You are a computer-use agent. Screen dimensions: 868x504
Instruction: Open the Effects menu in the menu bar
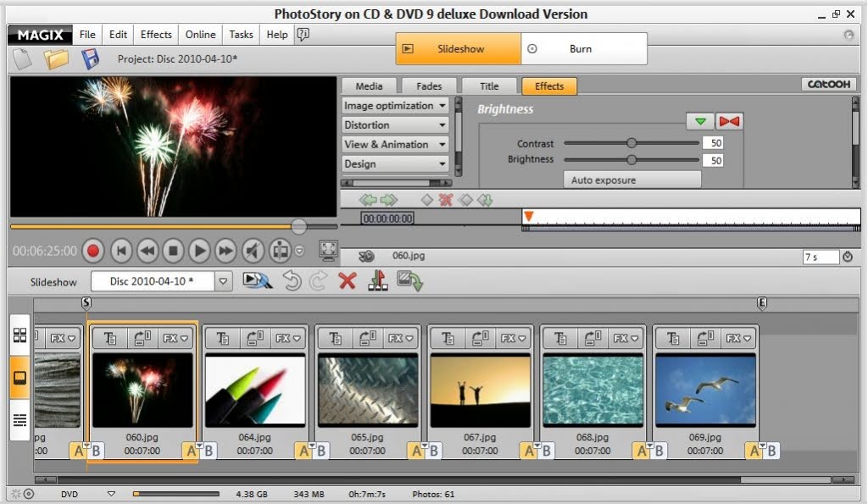coord(156,35)
